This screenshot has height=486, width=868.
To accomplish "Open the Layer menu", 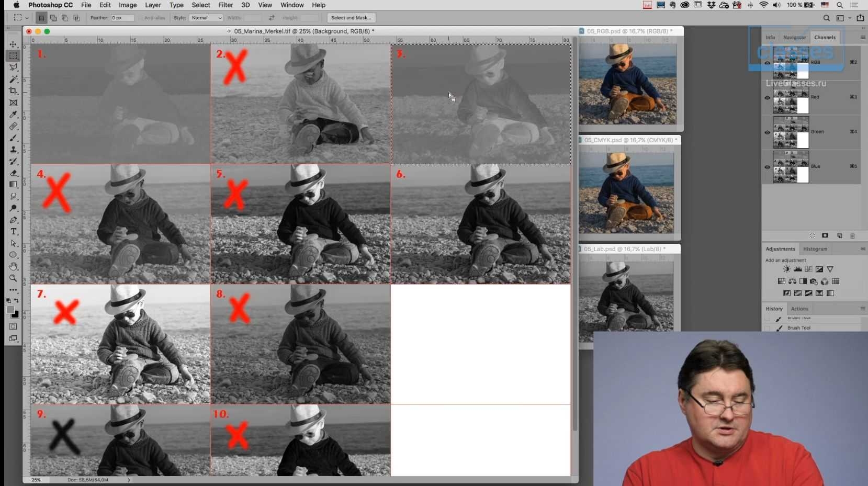I will coord(153,5).
